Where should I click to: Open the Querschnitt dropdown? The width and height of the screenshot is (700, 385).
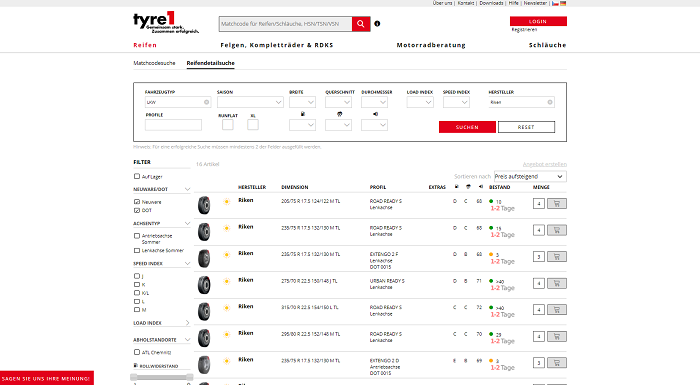point(338,102)
